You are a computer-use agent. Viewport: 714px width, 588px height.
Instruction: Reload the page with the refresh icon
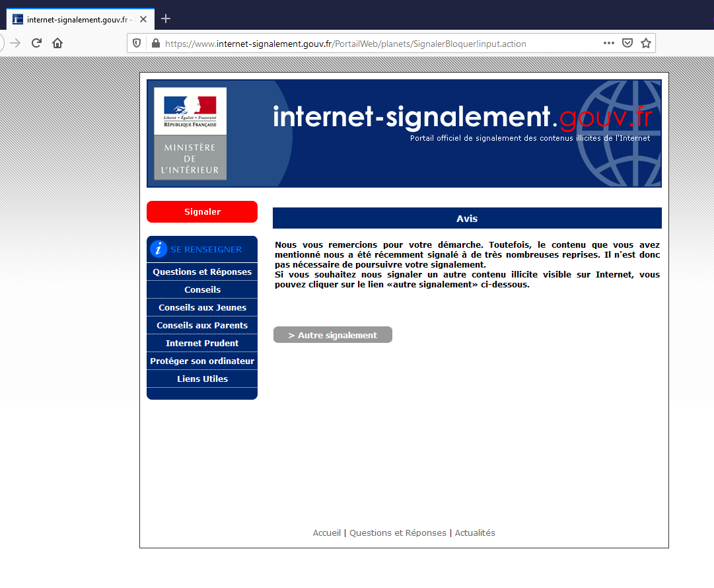(x=36, y=43)
